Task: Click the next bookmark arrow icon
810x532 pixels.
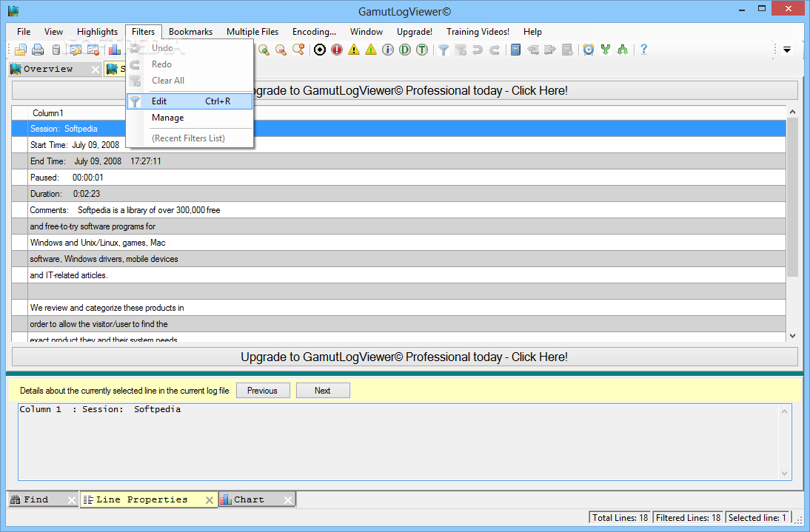Action: tap(550, 50)
